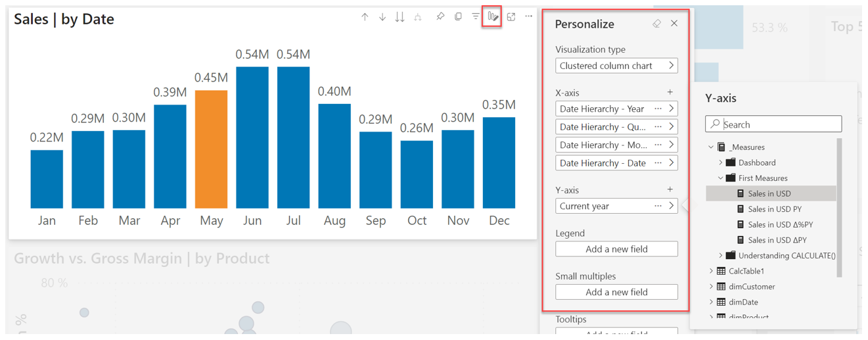Click the _Measures table name
Viewport: 868px width, 340px height.
pyautogui.click(x=747, y=147)
